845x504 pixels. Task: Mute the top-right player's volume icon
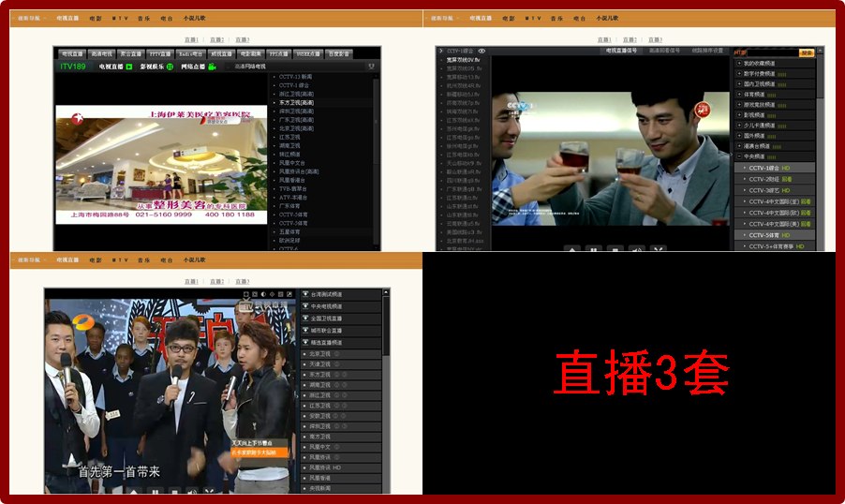637,251
